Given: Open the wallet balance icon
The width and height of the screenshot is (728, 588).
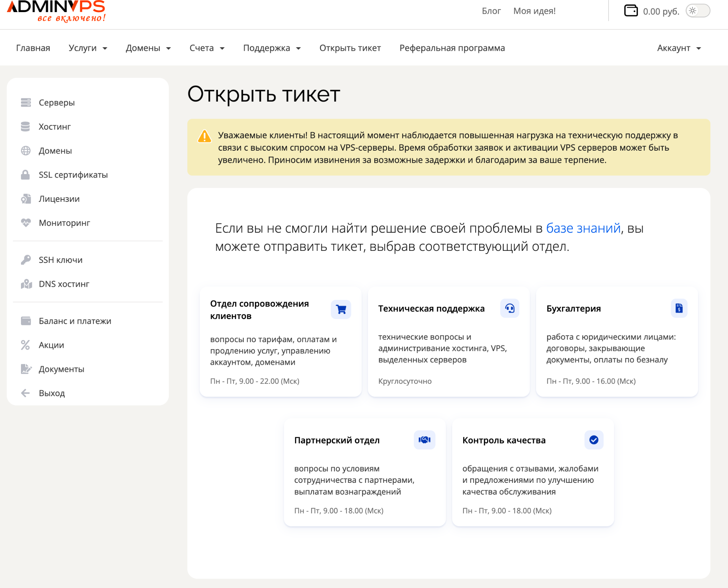Looking at the screenshot, I should (631, 11).
